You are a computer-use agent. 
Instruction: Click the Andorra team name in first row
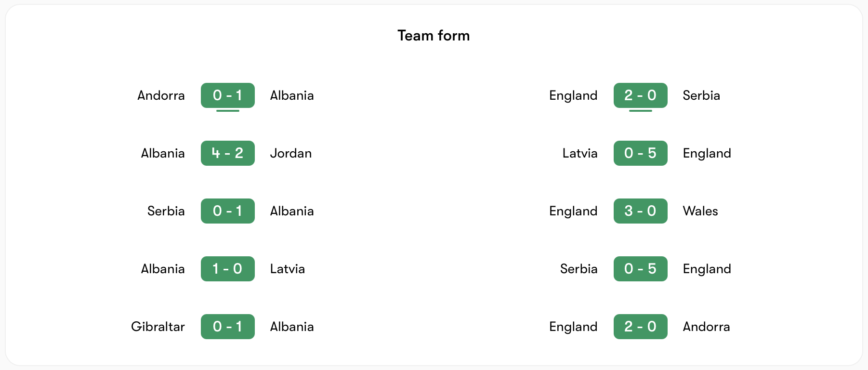161,95
